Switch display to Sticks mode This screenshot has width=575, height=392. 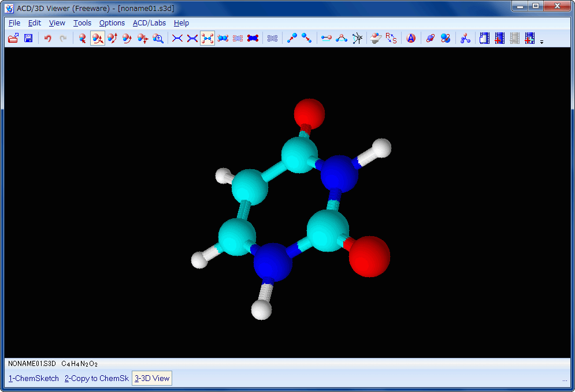click(192, 38)
